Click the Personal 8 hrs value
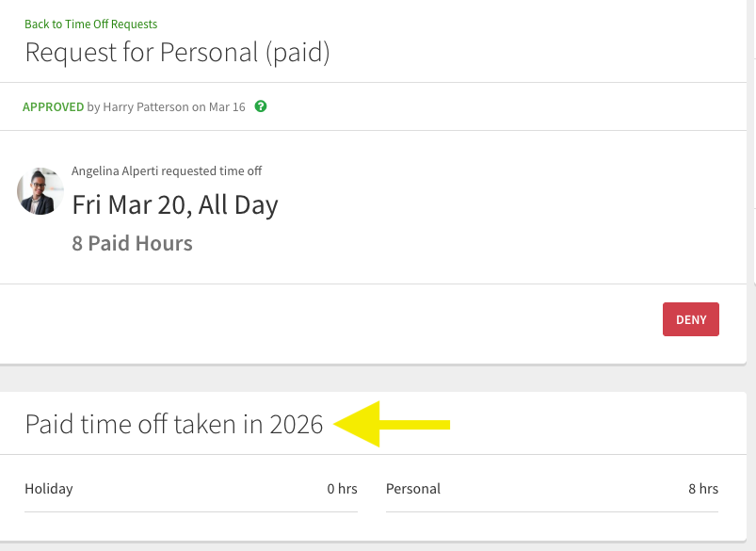 pos(703,489)
